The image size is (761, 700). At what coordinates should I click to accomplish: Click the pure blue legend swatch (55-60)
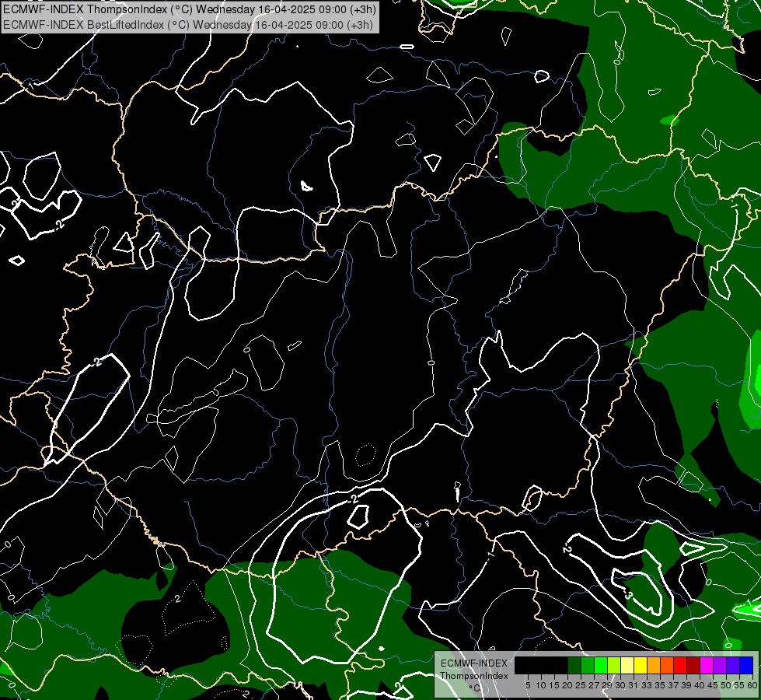tap(746, 665)
